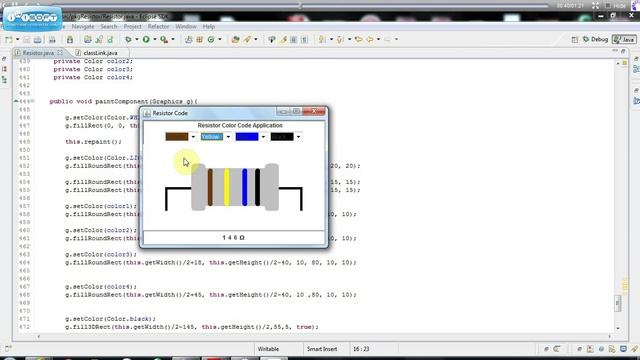Viewport: 640px width, 360px height.
Task: Click code line "this.repaint();"
Action: click(x=93, y=142)
